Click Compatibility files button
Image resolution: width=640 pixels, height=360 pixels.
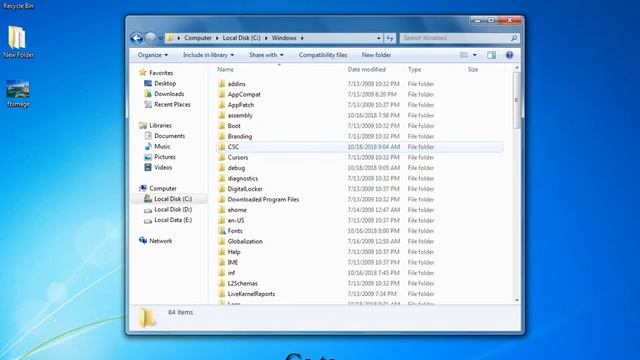click(322, 55)
